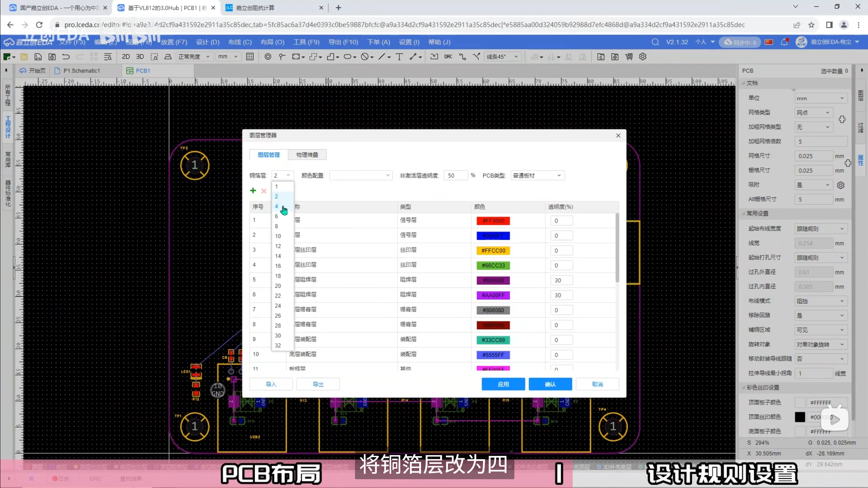
Task: Click the via placement circle icon
Action: pos(268,57)
